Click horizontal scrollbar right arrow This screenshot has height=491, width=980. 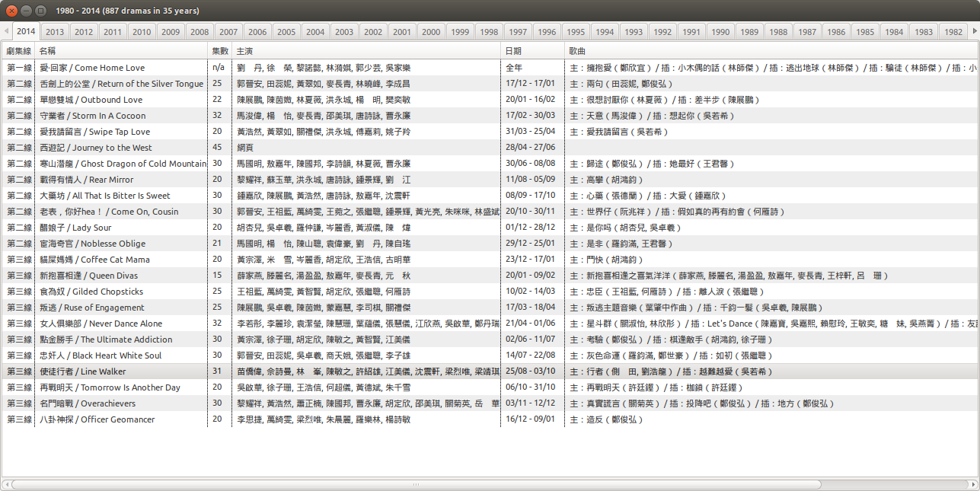973,484
